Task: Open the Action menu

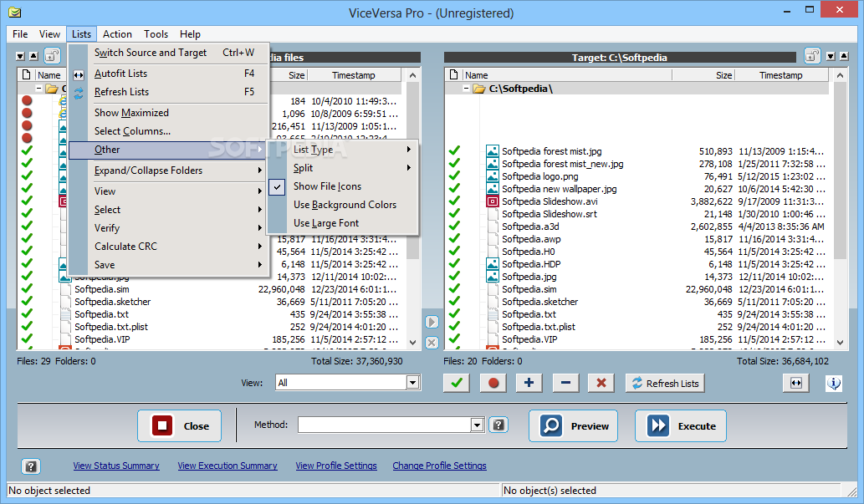Action: click(117, 34)
